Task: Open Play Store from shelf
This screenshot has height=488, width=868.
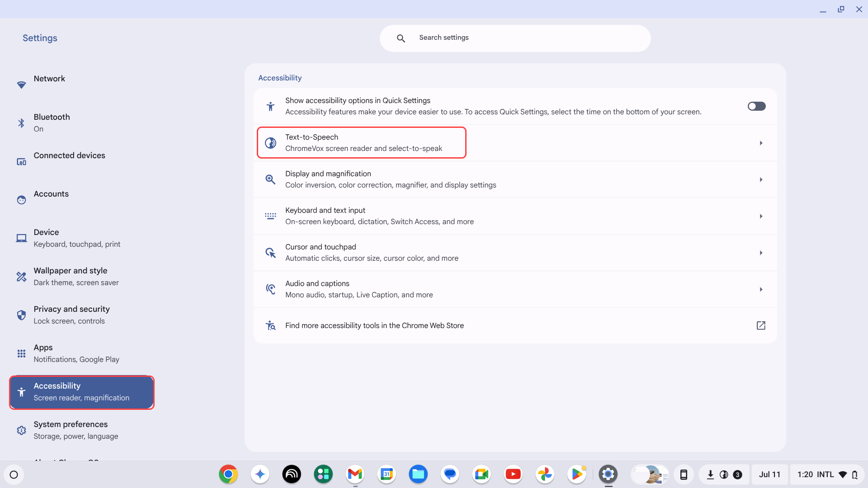Action: tap(576, 474)
